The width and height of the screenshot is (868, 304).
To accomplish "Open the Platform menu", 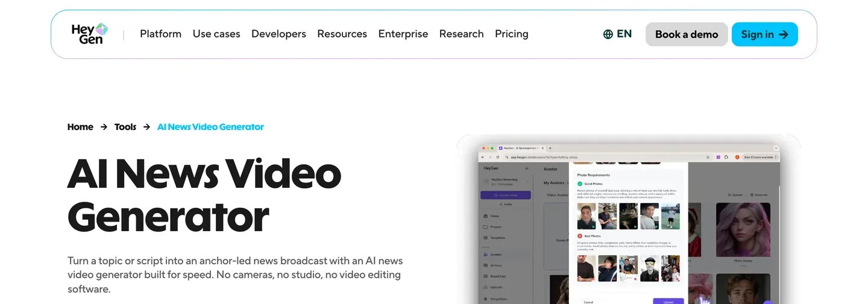I will 160,34.
